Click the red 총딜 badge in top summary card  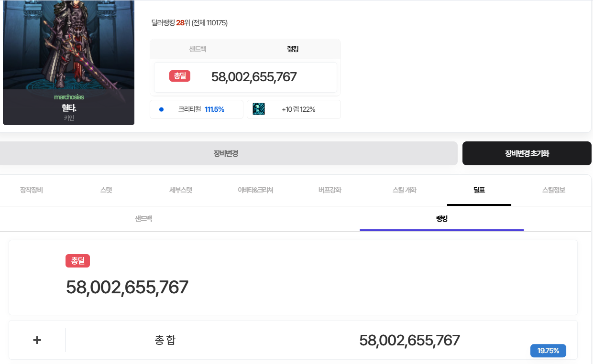point(180,76)
